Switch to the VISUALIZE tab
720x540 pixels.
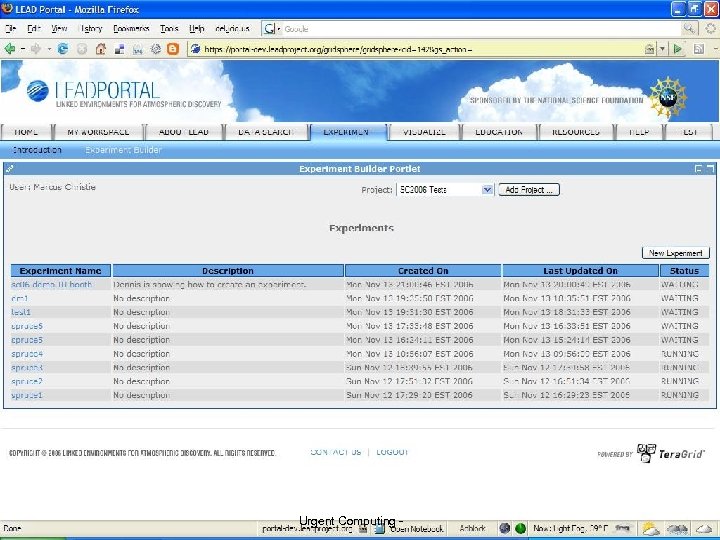424,132
